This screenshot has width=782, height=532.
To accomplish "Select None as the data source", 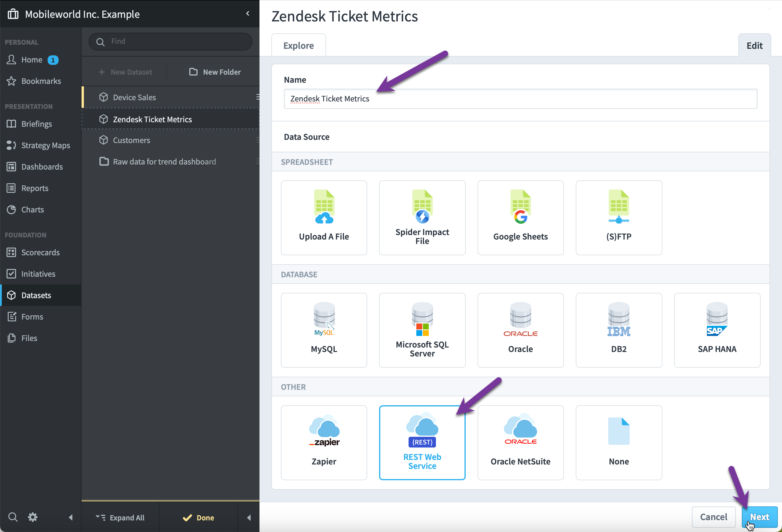I will point(618,442).
